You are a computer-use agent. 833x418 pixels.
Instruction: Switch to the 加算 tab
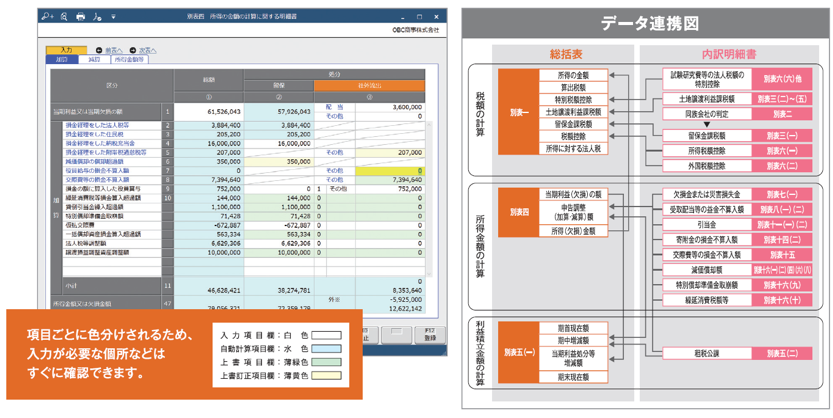tap(62, 59)
